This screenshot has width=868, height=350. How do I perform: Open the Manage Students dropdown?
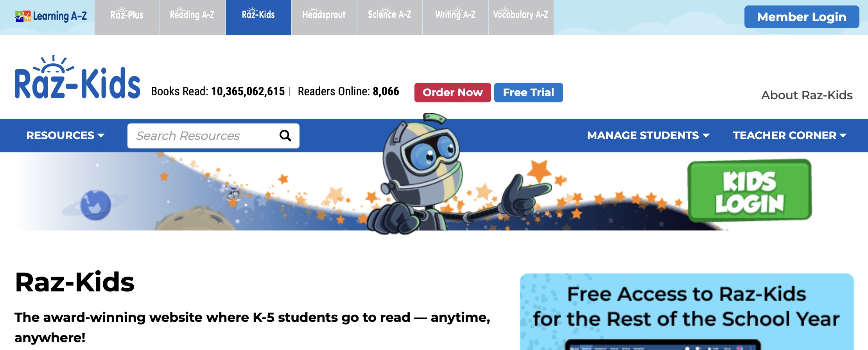point(648,136)
